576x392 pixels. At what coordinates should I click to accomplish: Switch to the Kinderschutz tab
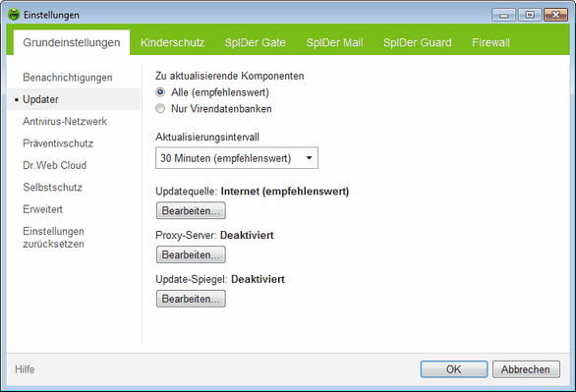tap(173, 42)
